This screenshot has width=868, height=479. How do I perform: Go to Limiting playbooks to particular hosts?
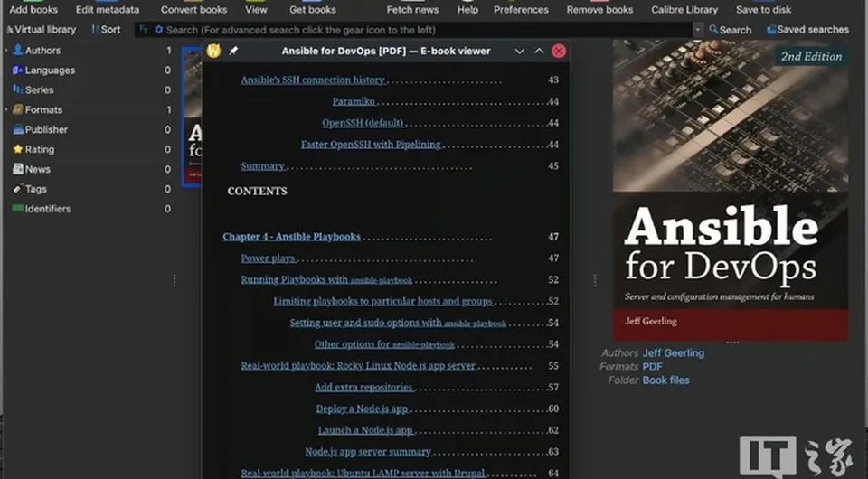tap(382, 302)
